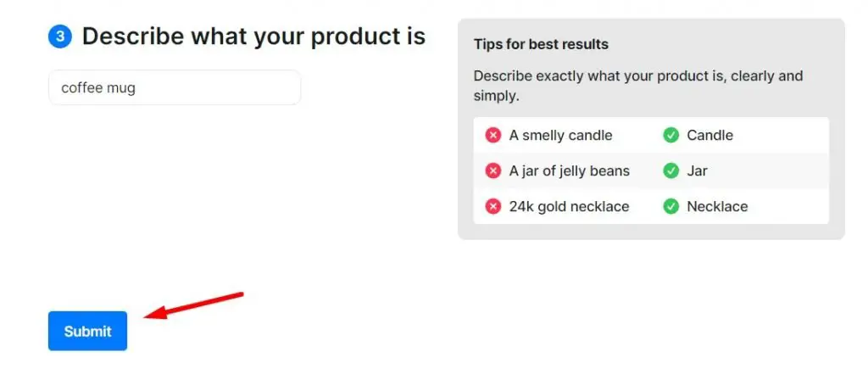
Task: Submit the product description form
Action: click(87, 332)
